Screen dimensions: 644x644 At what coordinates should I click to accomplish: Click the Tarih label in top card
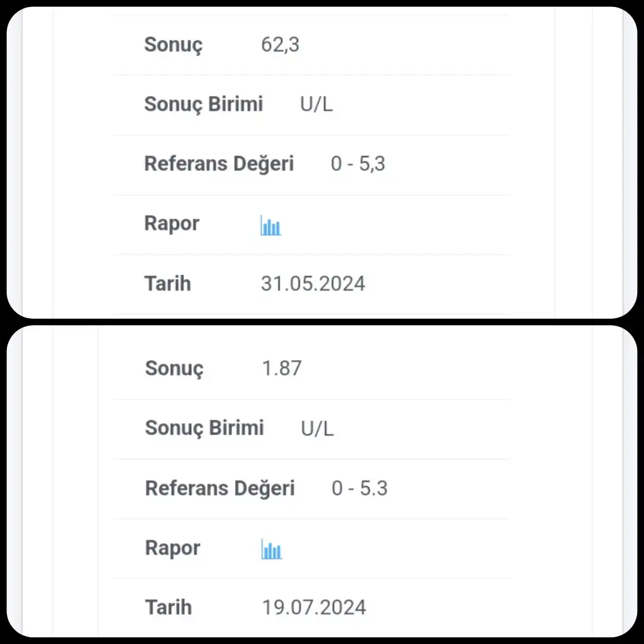point(167,284)
